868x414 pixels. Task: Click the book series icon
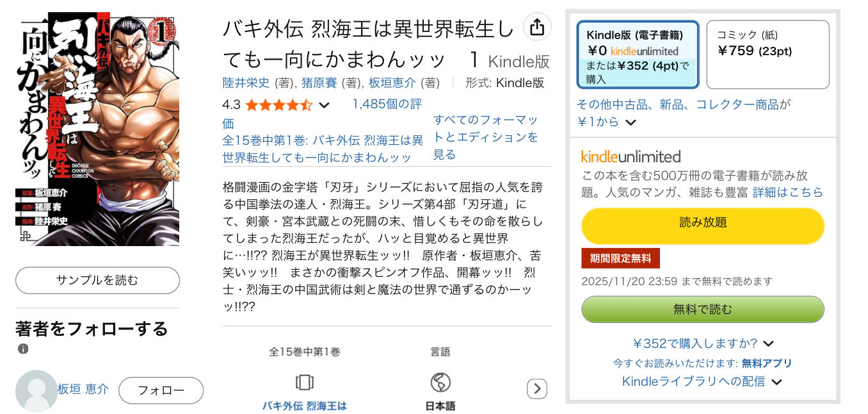click(x=305, y=383)
